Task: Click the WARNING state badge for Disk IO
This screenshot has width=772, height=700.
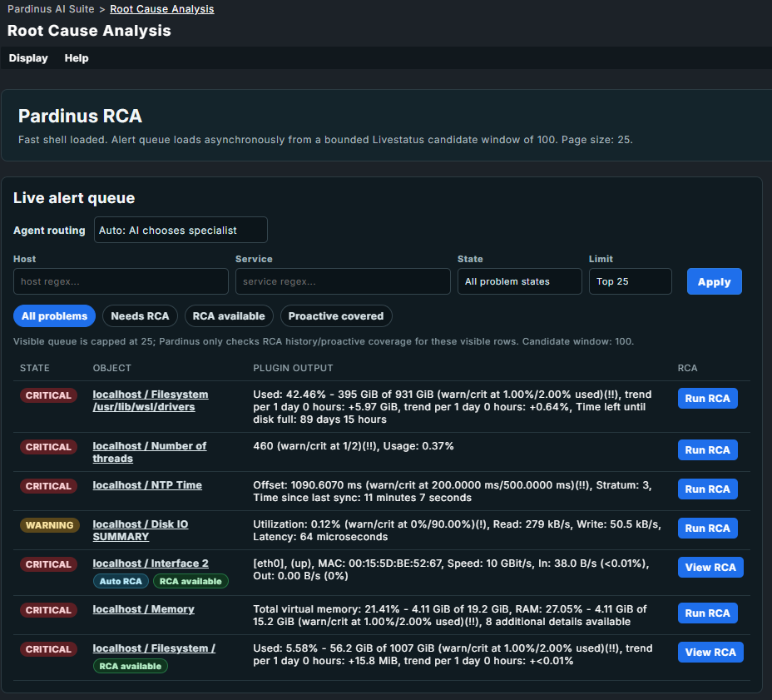Action: pyautogui.click(x=49, y=525)
